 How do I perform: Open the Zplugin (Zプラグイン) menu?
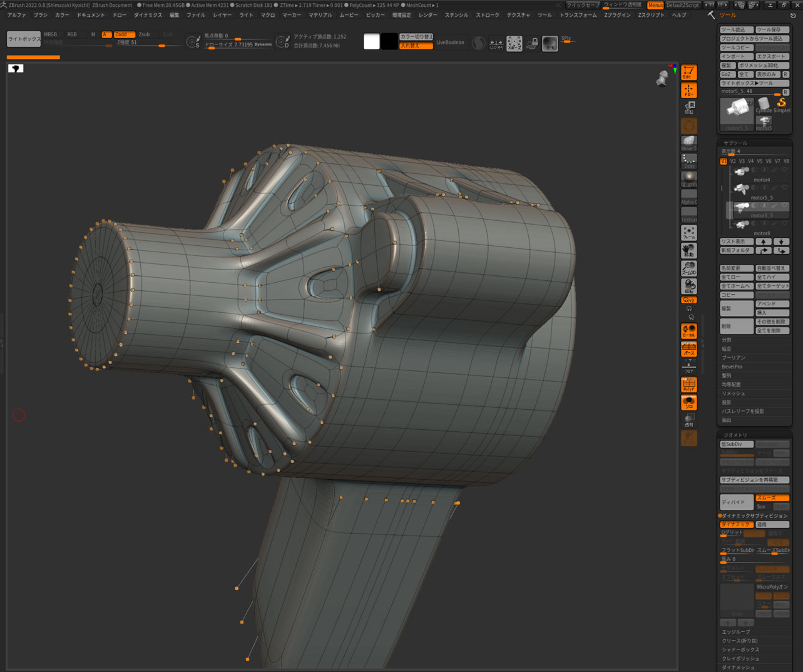pyautogui.click(x=618, y=15)
